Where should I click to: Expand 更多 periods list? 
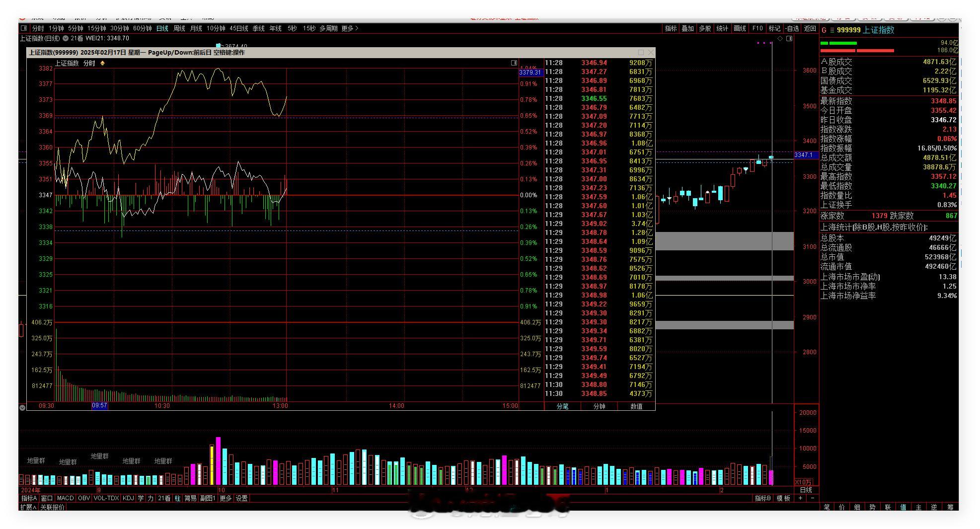(x=350, y=28)
